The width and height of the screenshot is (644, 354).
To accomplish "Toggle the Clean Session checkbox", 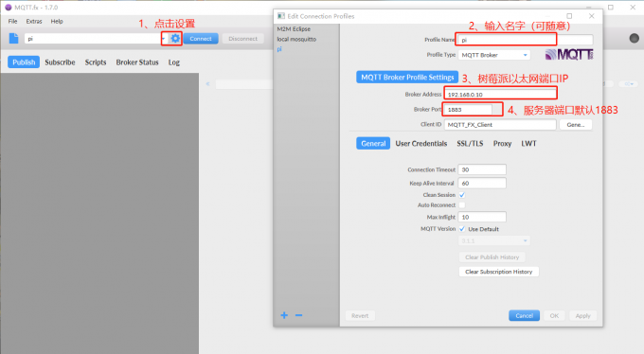I will (x=462, y=195).
